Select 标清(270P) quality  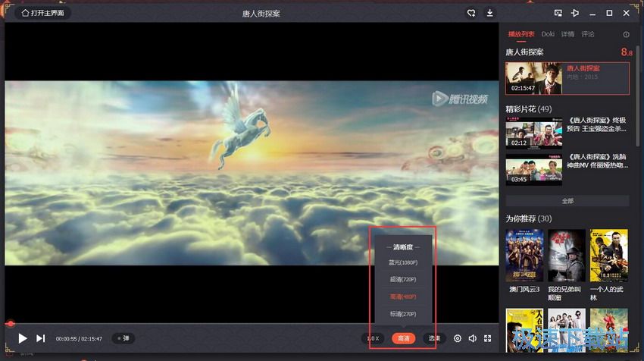pos(403,314)
